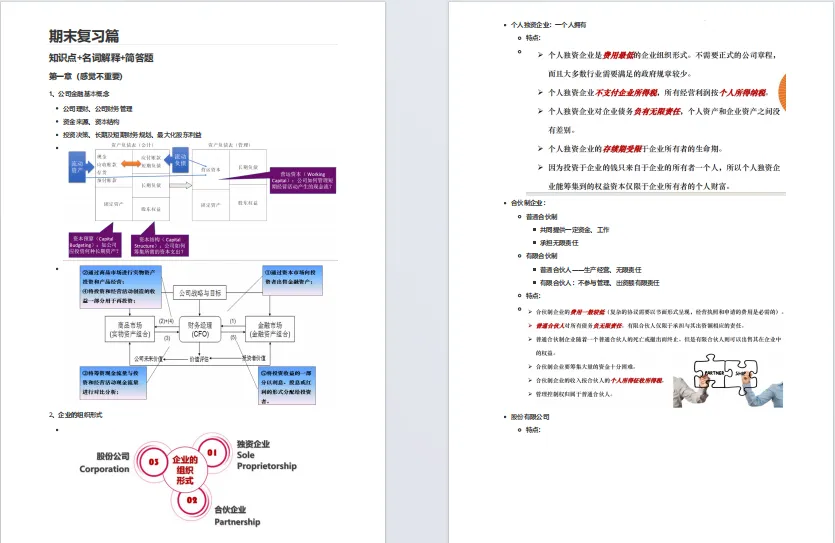Click the '01' circle in the diagram
Image resolution: width=835 pixels, height=543 pixels.
pos(212,452)
